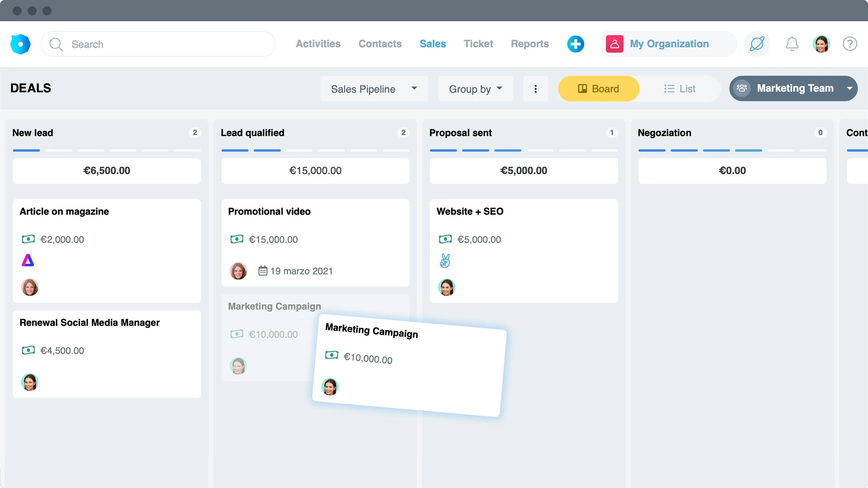Click the planet icon next to My Organization
The height and width of the screenshot is (488, 868).
click(x=757, y=44)
